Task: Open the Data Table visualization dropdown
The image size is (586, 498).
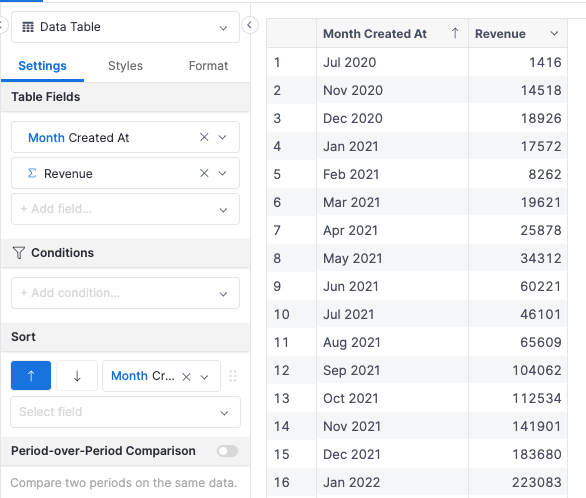Action: 126,27
